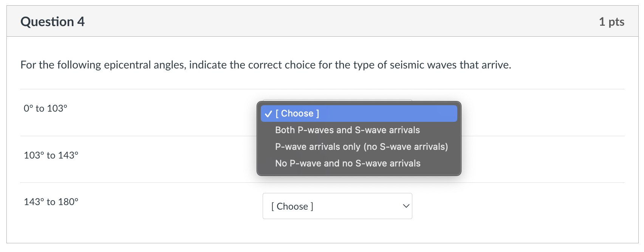Click the checkmark next to [ Choose ]
This screenshot has height=252, width=644.
coord(268,113)
